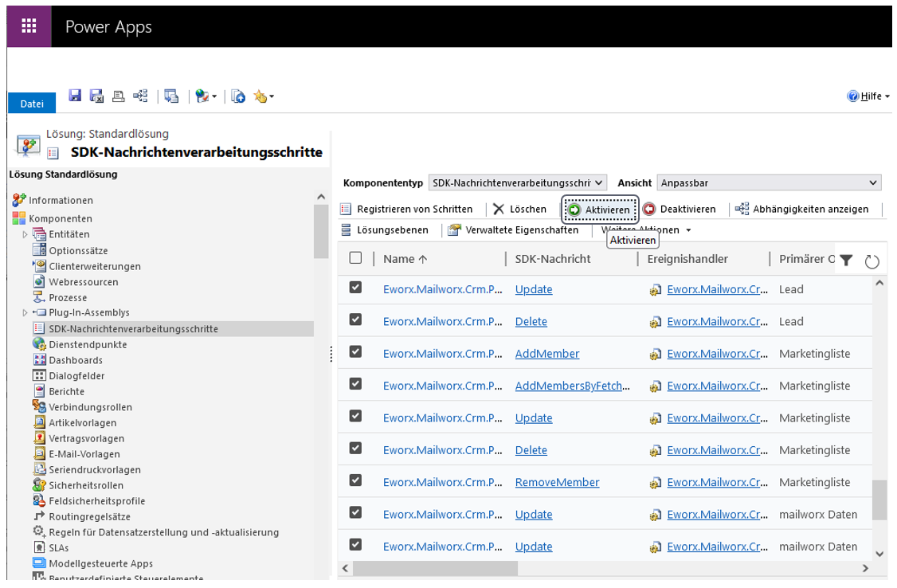Click the Ereignishandler column header
This screenshot has width=897, height=588.
pyautogui.click(x=687, y=258)
